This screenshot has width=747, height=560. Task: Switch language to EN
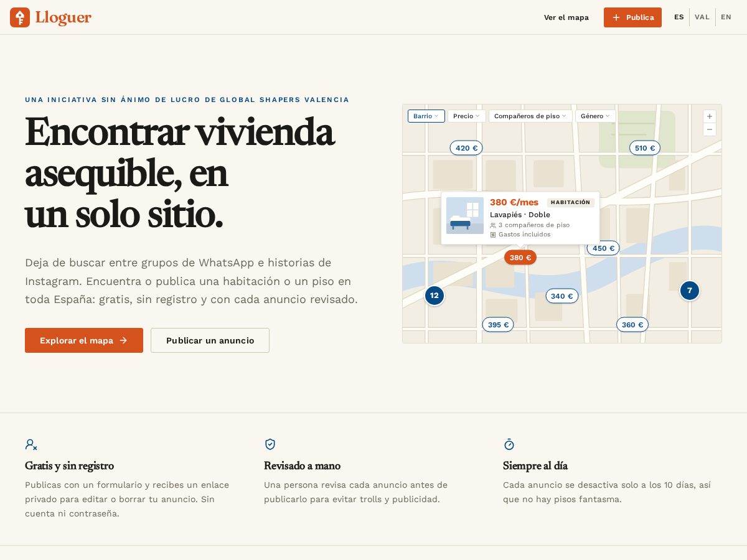[x=726, y=17]
